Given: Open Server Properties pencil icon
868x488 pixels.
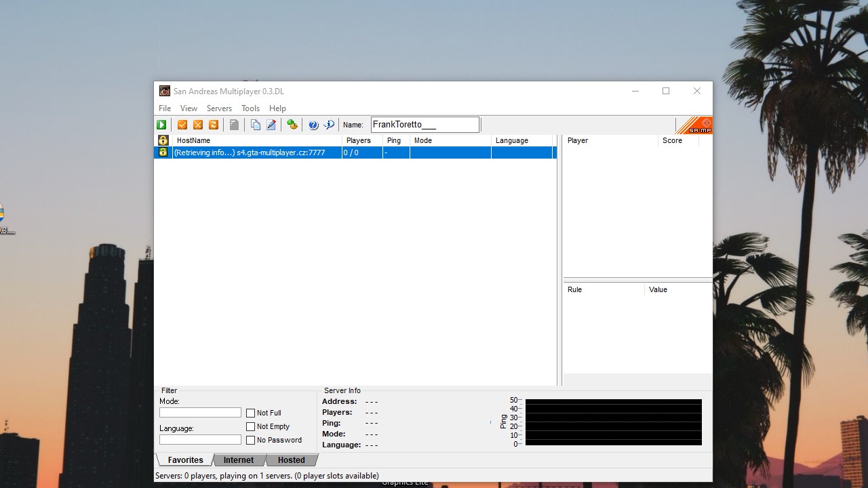Looking at the screenshot, I should (271, 125).
